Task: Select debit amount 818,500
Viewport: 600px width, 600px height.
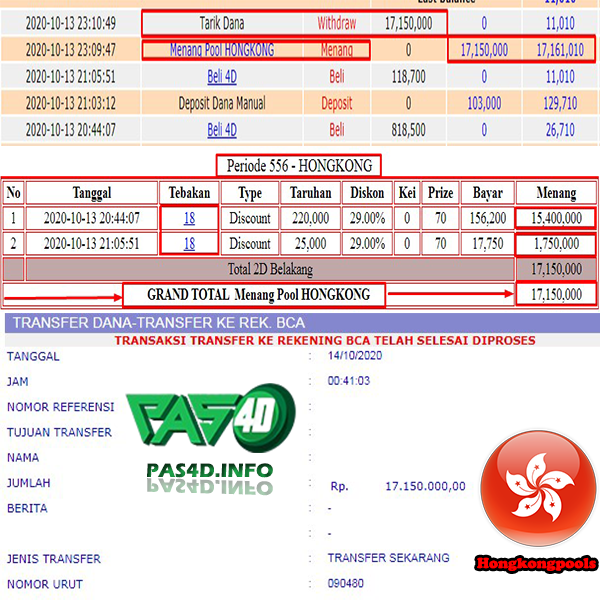Action: click(x=408, y=130)
